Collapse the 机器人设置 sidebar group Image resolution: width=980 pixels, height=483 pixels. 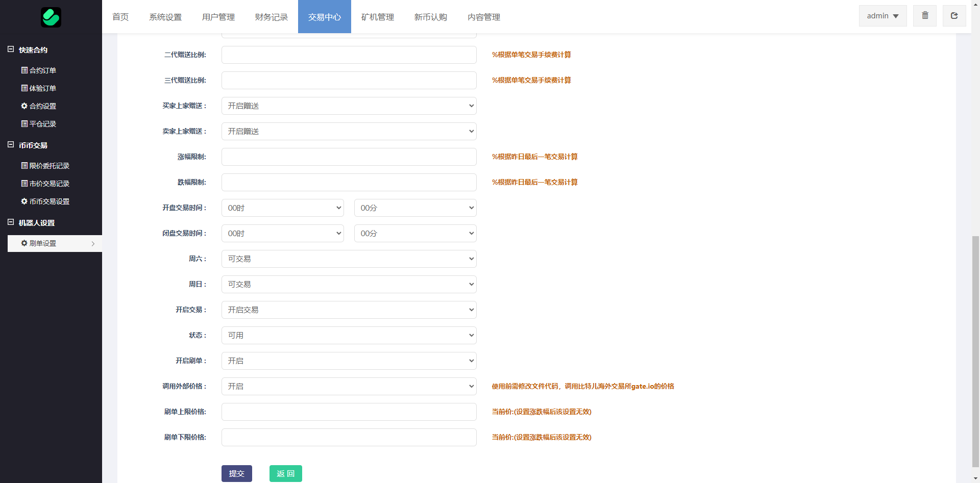pyautogui.click(x=11, y=222)
